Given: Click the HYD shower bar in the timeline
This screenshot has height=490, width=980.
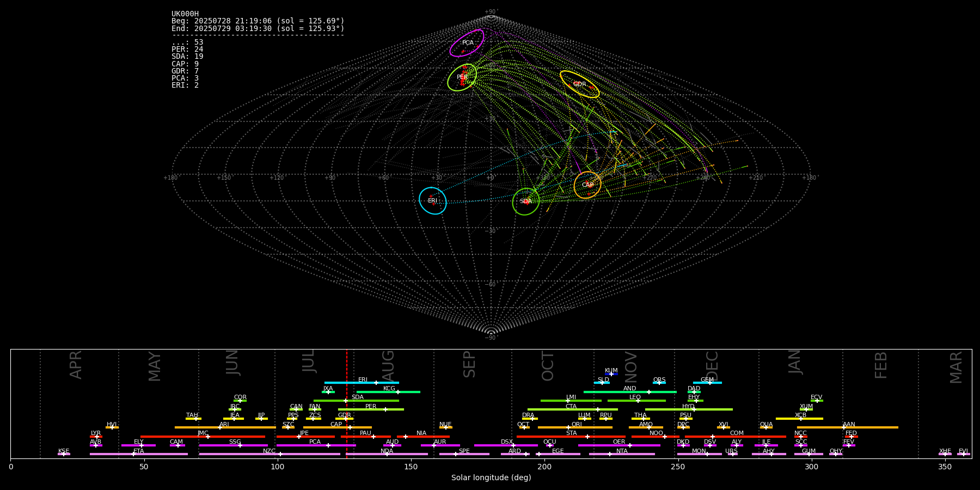Looking at the screenshot, I should click(x=689, y=409).
